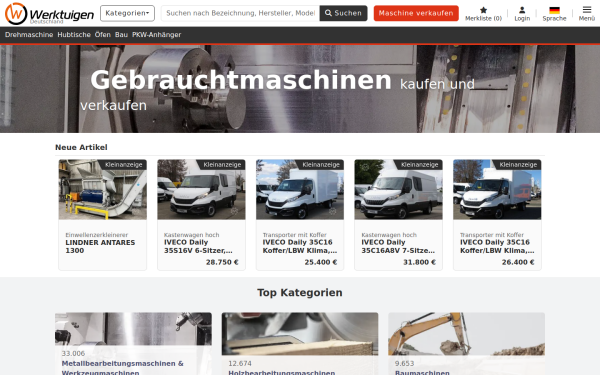The image size is (600, 375).
Task: Click the Werktuigen logo
Action: click(x=49, y=13)
